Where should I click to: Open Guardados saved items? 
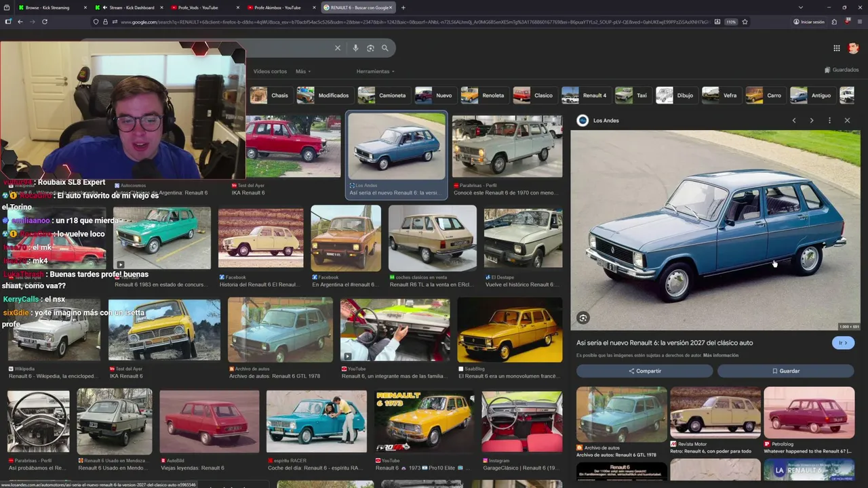842,70
